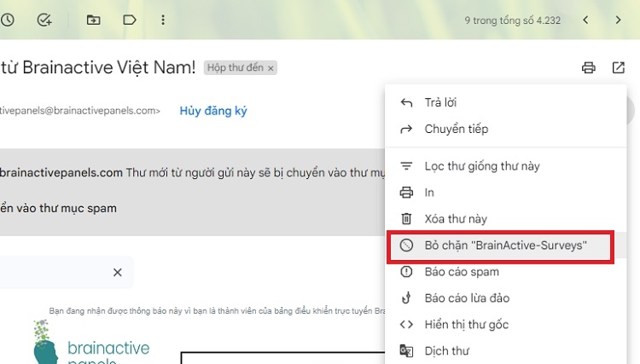640x364 pixels.
Task: Choose Hiển thị thư gốc
Action: click(x=506, y=325)
